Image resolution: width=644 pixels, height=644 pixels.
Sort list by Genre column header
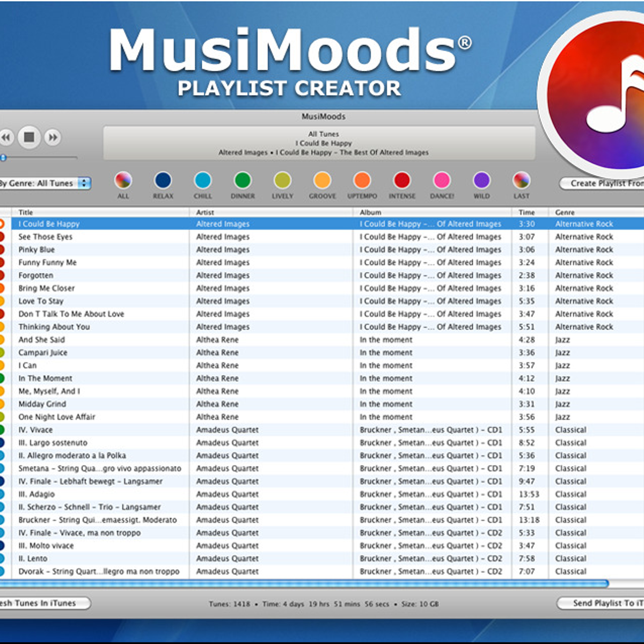click(x=597, y=213)
